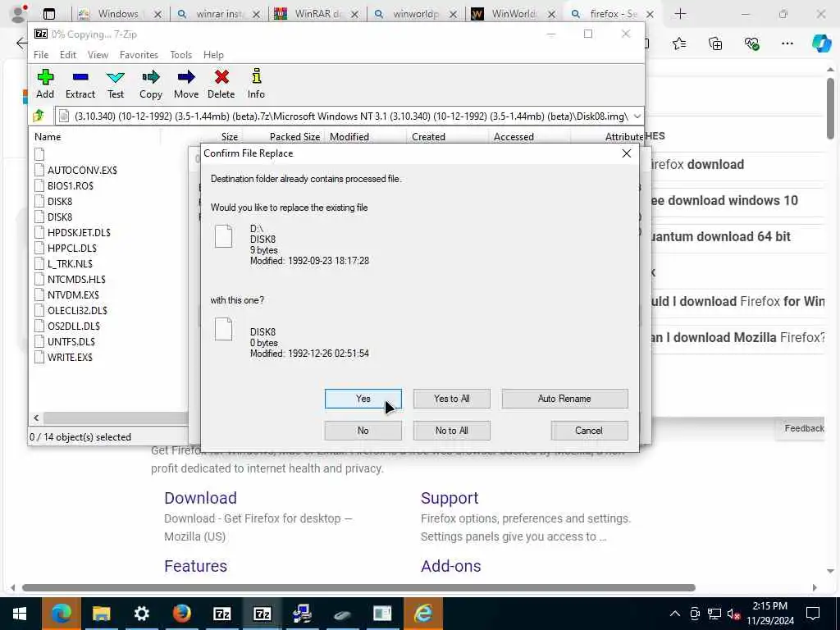Switch to the WinRAR download tab

click(x=317, y=14)
